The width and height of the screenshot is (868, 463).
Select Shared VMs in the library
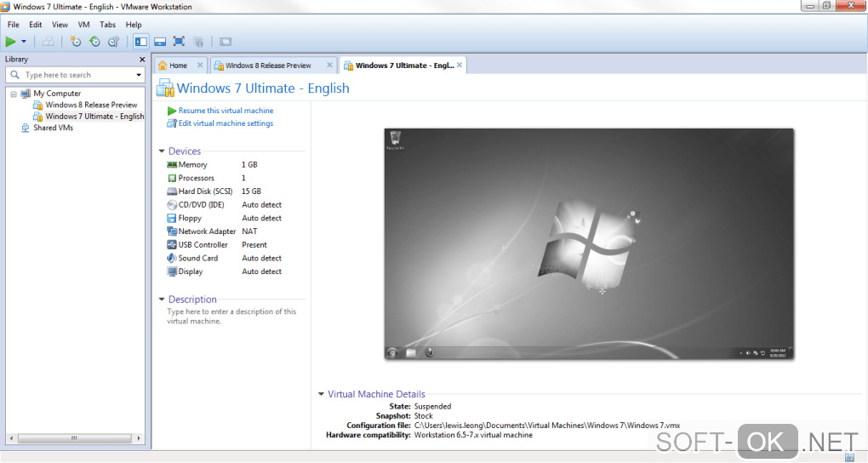pos(53,128)
